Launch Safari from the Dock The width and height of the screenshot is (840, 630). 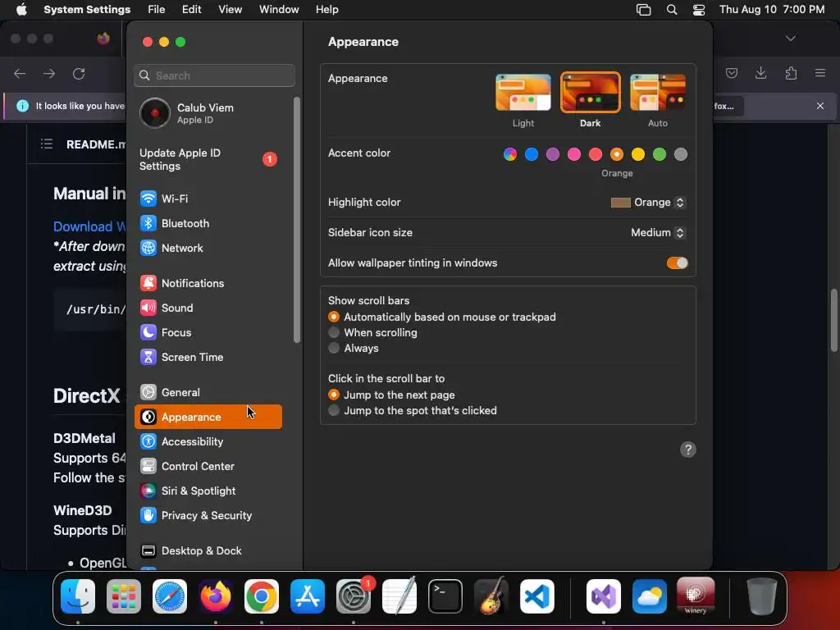(170, 596)
